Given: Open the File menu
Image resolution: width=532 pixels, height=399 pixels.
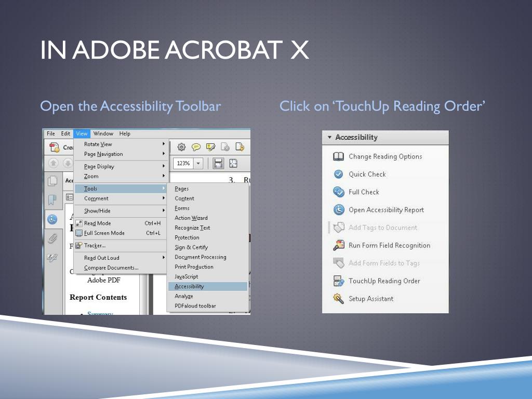Looking at the screenshot, I should (x=51, y=134).
